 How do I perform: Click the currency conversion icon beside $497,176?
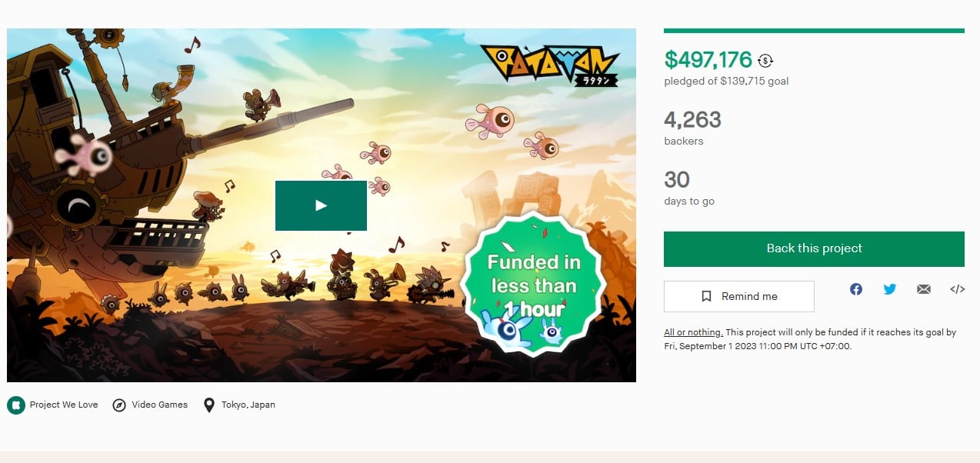click(765, 60)
